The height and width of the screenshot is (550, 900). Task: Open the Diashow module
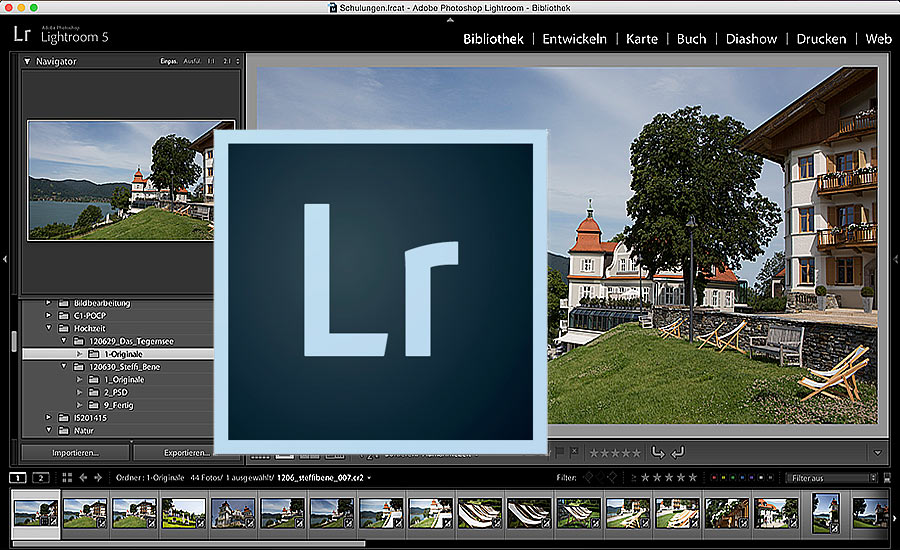pyautogui.click(x=751, y=39)
